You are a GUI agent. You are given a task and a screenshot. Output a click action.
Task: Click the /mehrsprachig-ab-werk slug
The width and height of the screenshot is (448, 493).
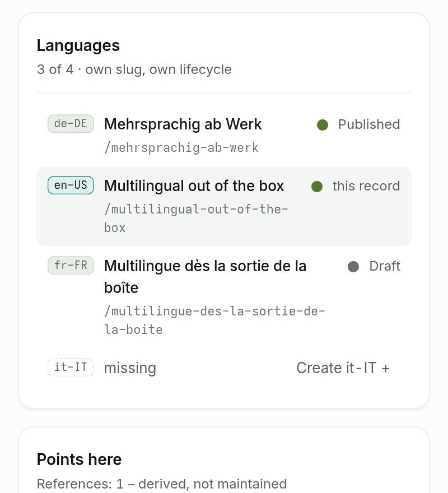pyautogui.click(x=181, y=147)
